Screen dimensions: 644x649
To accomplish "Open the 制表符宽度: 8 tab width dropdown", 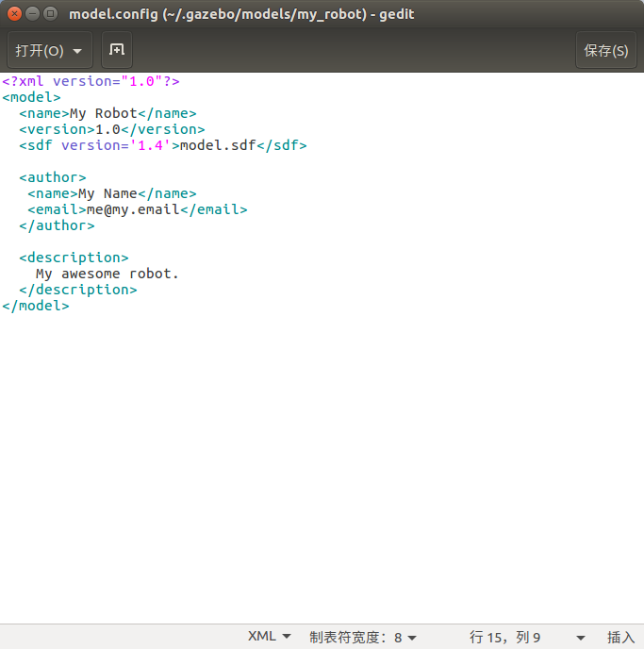I will 363,637.
